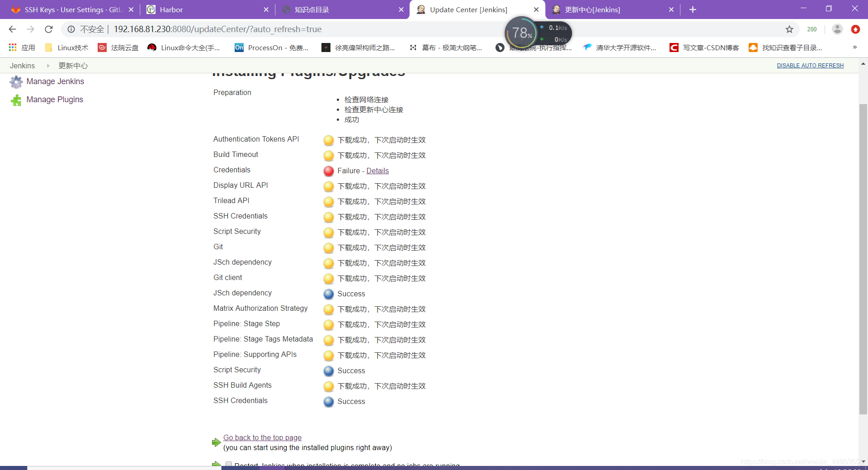Open the 法院云盘 bookmark
This screenshot has width=868, height=470.
118,47
